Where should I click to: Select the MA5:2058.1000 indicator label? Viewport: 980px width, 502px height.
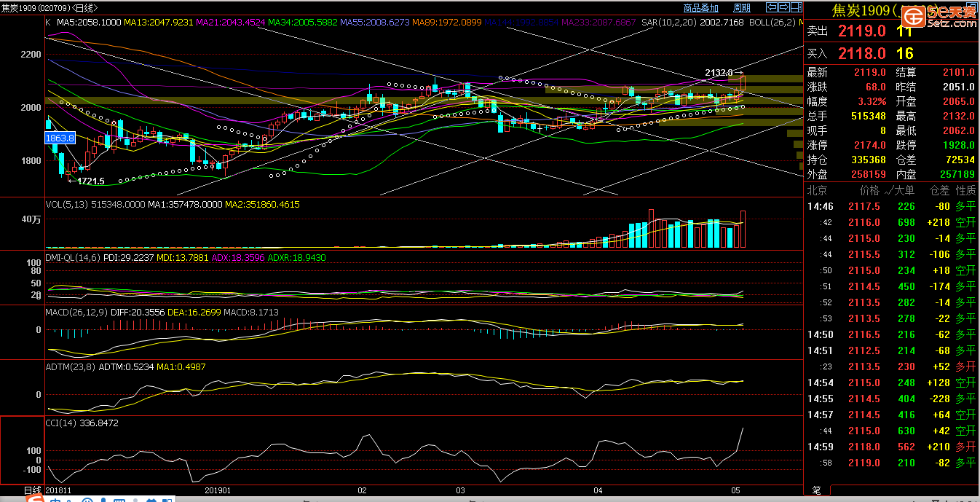click(89, 23)
